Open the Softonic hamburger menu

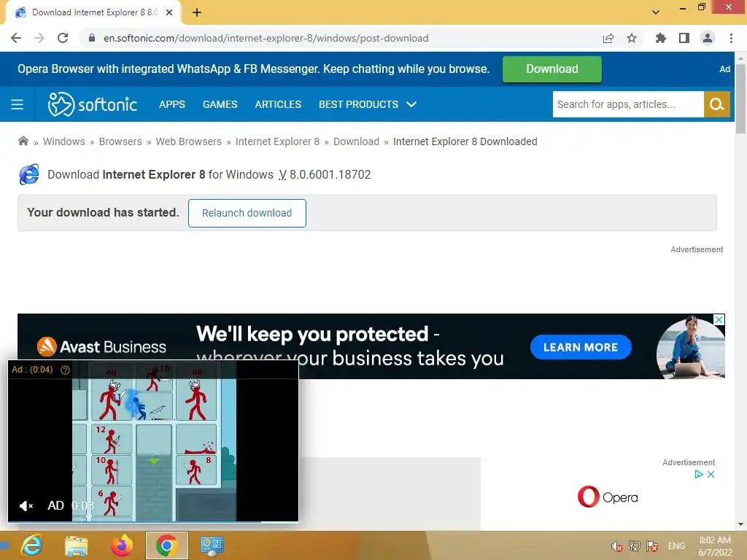(18, 104)
